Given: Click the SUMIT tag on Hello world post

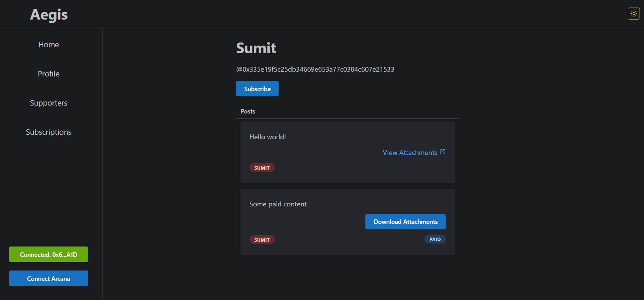Looking at the screenshot, I should [262, 168].
